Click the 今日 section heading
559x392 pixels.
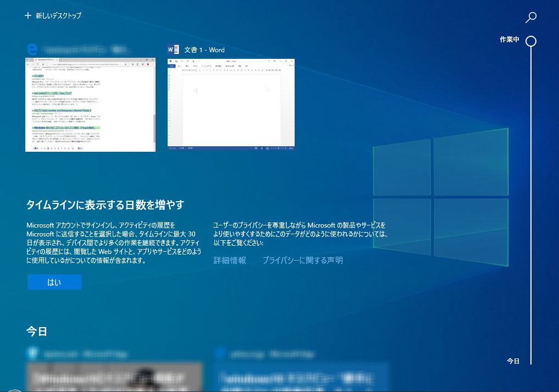tap(37, 332)
